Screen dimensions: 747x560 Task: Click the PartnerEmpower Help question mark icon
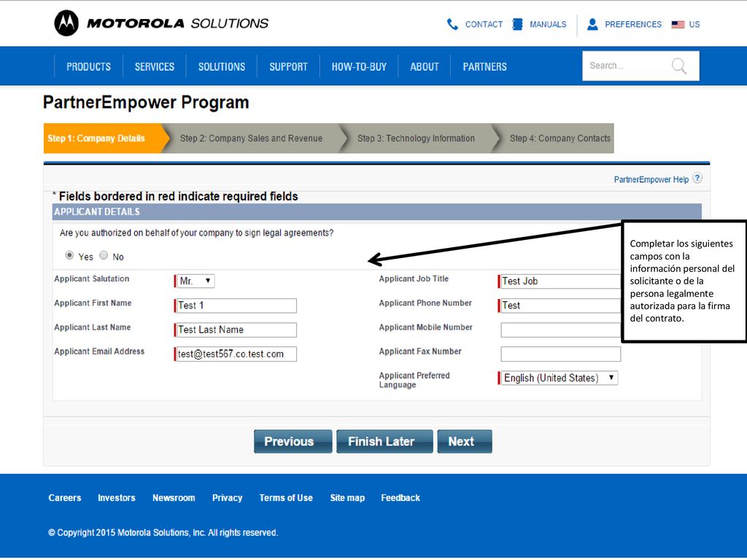pyautogui.click(x=697, y=178)
